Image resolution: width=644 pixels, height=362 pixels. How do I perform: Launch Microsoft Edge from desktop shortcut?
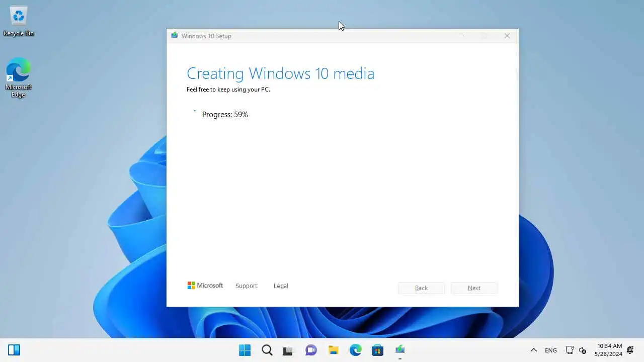[x=19, y=77]
